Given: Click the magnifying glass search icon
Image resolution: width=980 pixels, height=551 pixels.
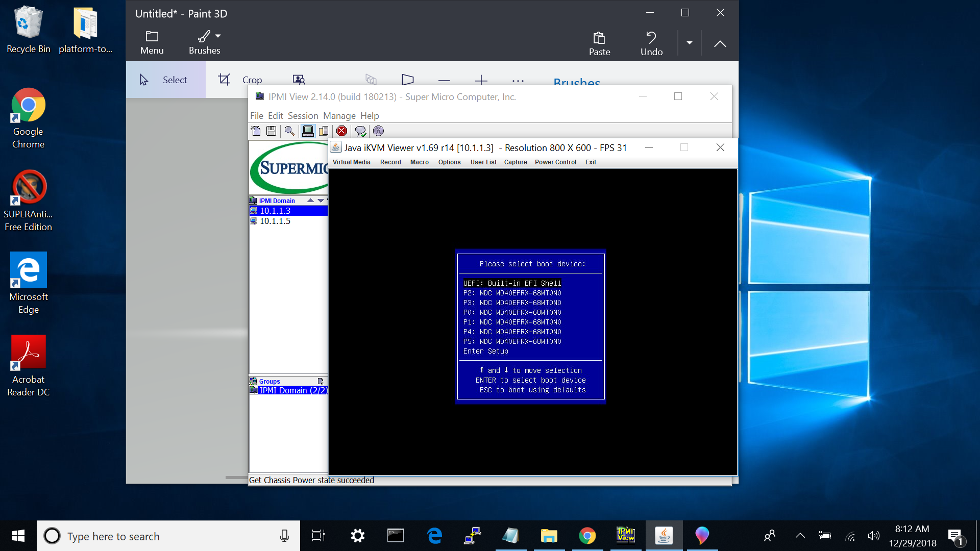Looking at the screenshot, I should (289, 131).
